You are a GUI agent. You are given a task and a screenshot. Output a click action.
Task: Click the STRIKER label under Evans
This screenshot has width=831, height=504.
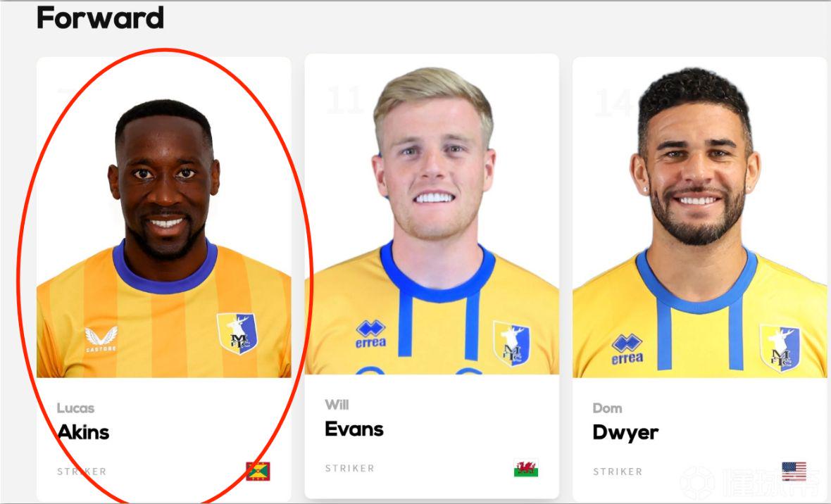click(350, 469)
